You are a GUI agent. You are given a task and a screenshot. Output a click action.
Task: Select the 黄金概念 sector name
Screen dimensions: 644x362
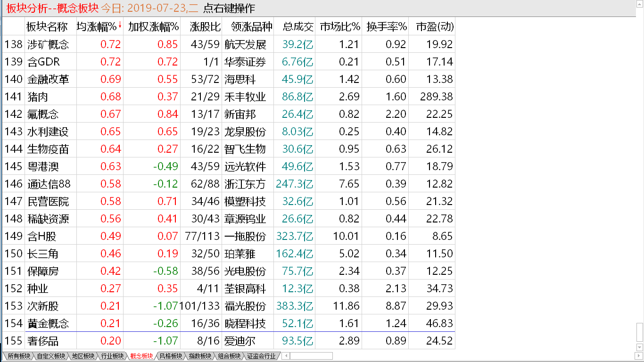click(48, 323)
